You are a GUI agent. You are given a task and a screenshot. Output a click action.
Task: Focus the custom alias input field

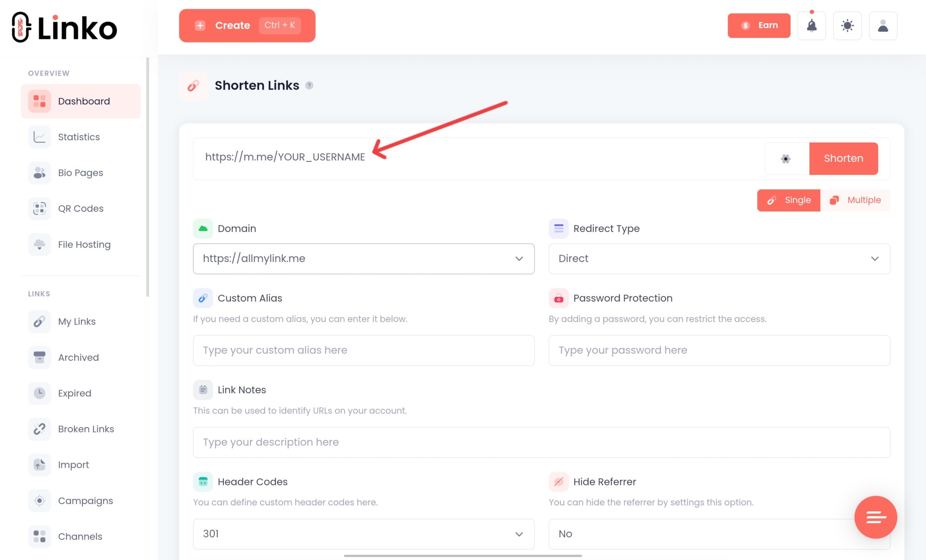(x=364, y=350)
